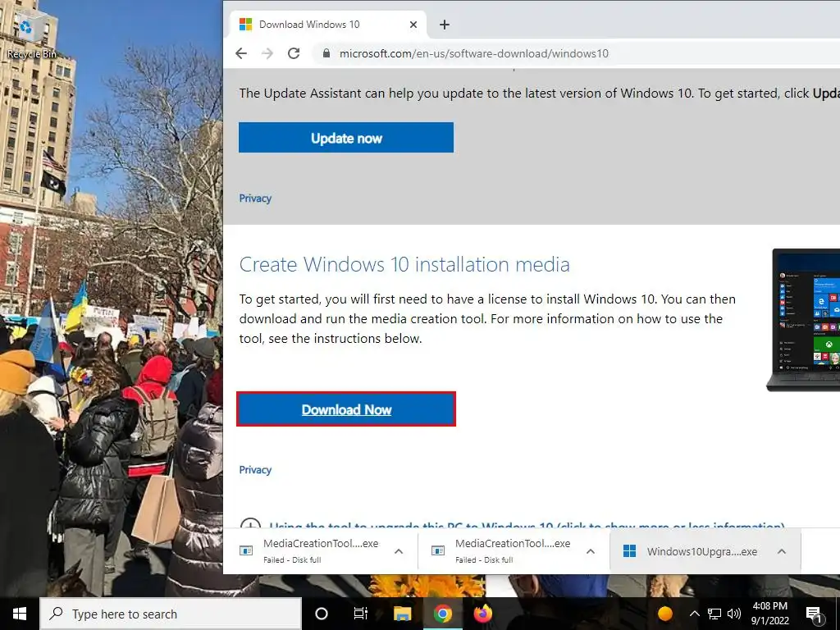Close the Download Windows 10 tab

pyautogui.click(x=413, y=25)
